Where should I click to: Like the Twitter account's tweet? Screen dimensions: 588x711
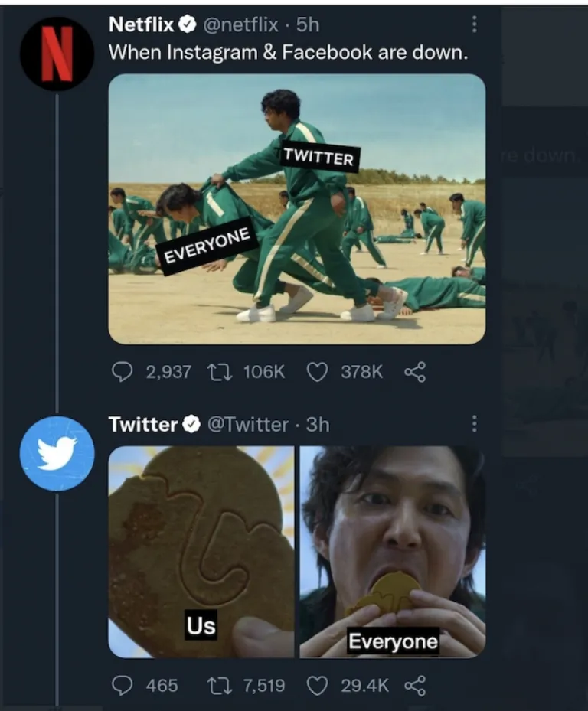click(317, 684)
